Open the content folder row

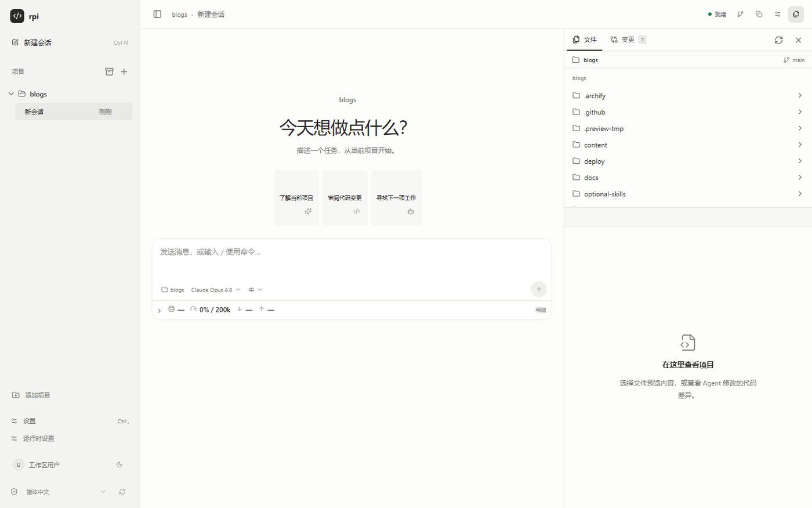688,145
